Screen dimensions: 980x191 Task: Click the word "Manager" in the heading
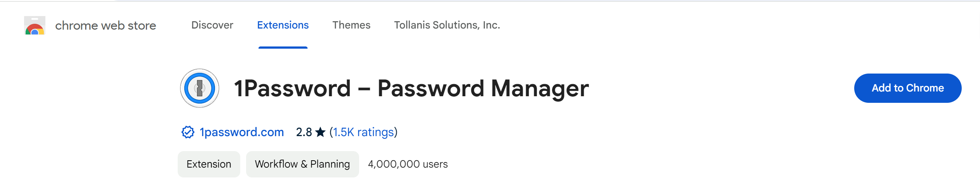tap(539, 88)
